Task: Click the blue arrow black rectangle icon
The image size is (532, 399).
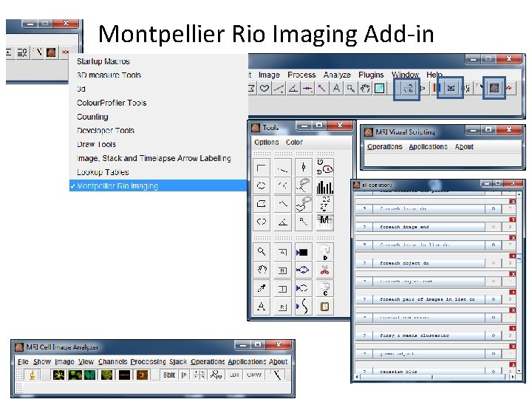Action: (303, 251)
